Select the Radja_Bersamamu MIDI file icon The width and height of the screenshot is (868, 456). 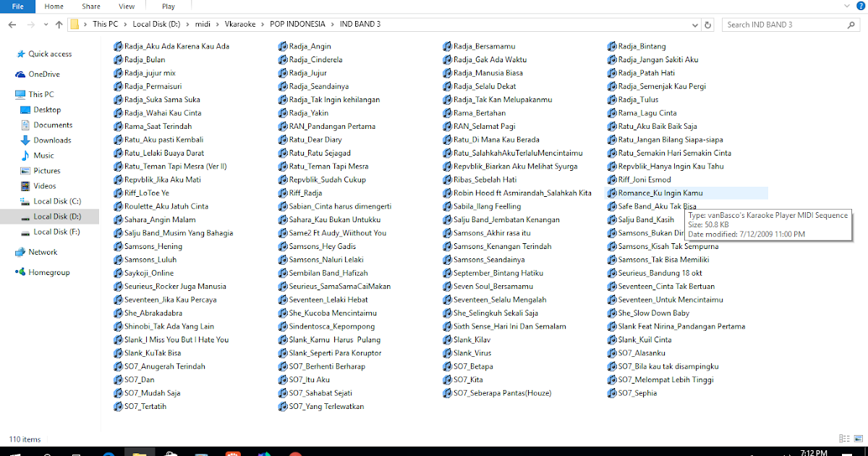point(448,46)
